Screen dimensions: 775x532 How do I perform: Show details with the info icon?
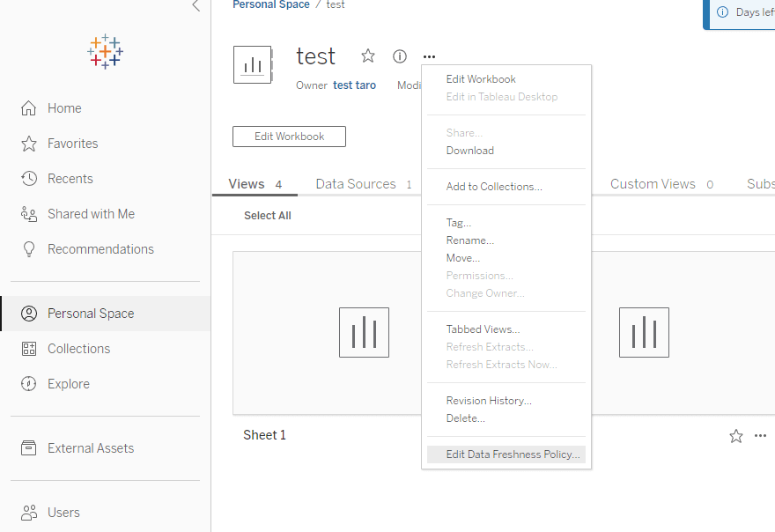[x=399, y=56]
